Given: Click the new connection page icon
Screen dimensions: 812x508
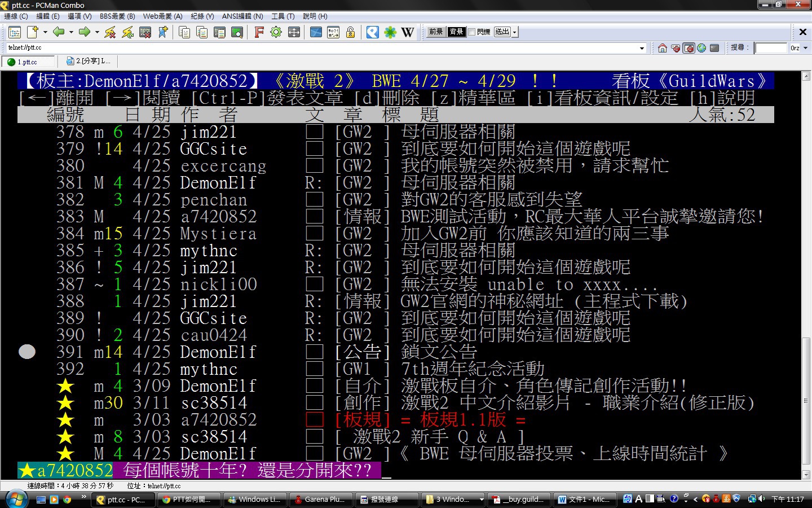Looking at the screenshot, I should pyautogui.click(x=33, y=32).
